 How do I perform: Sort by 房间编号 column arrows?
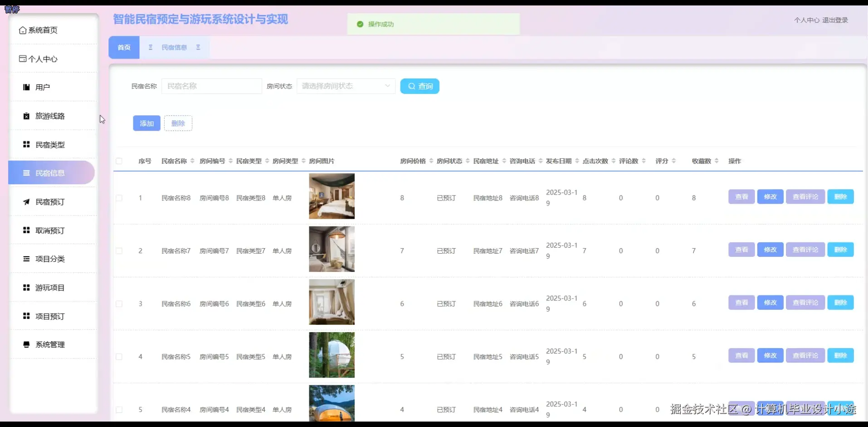[x=230, y=161]
